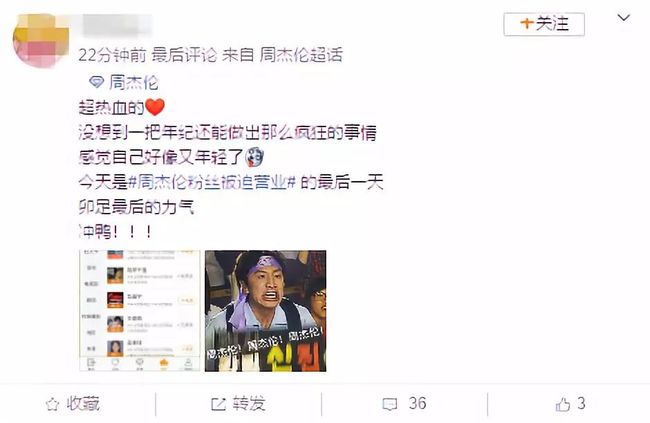
Task: Click the crying face emoji
Action: tap(254, 157)
